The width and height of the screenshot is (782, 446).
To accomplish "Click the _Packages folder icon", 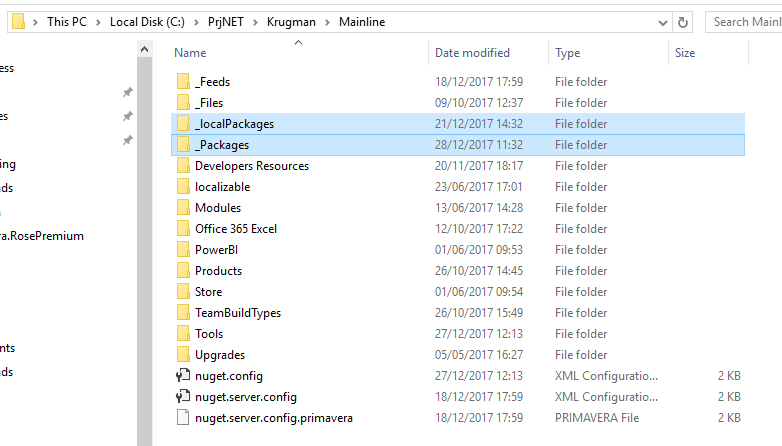I will tap(183, 144).
